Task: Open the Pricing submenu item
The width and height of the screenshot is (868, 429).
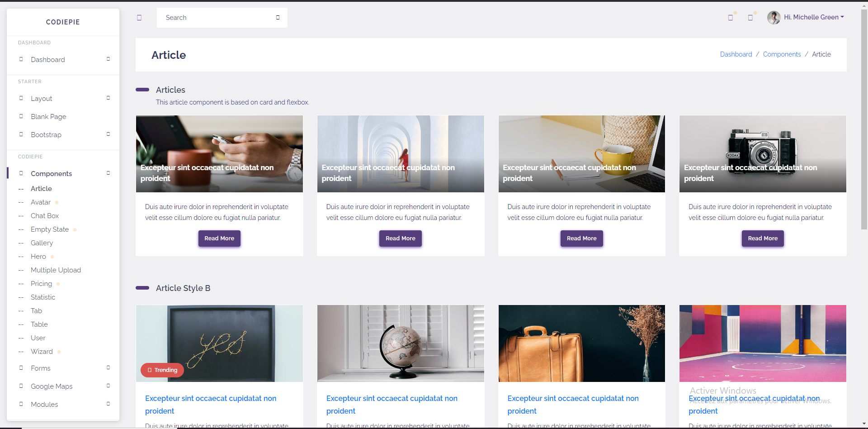Action: pos(41,284)
